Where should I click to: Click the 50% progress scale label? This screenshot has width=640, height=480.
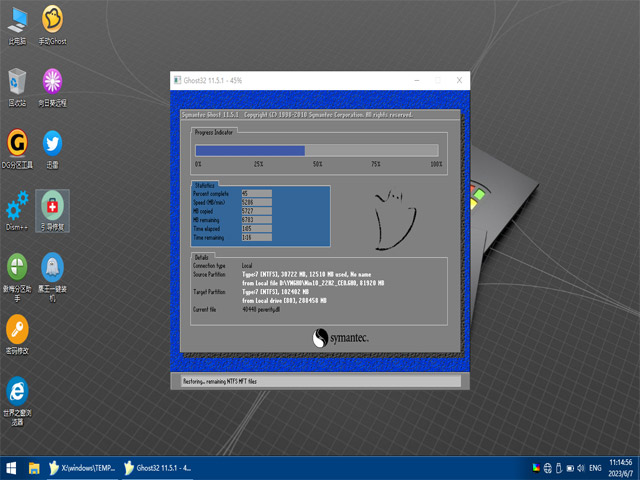pyautogui.click(x=317, y=164)
